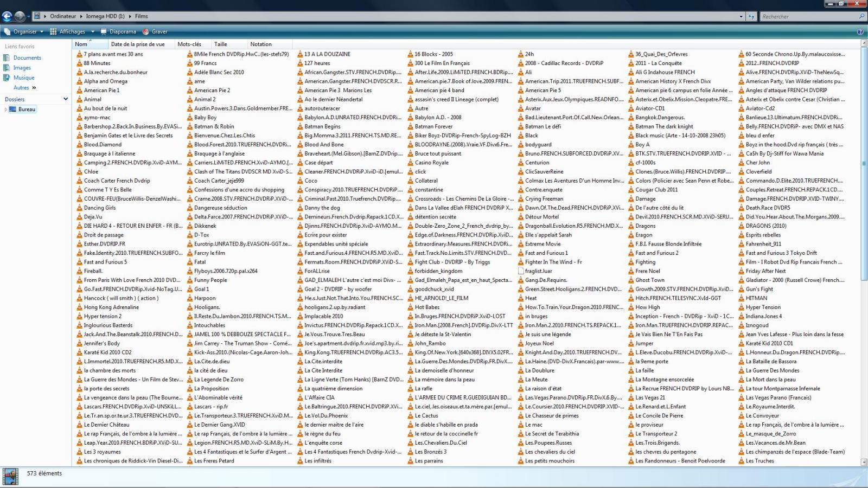
Task: Open the Help question mark icon
Action: (860, 31)
